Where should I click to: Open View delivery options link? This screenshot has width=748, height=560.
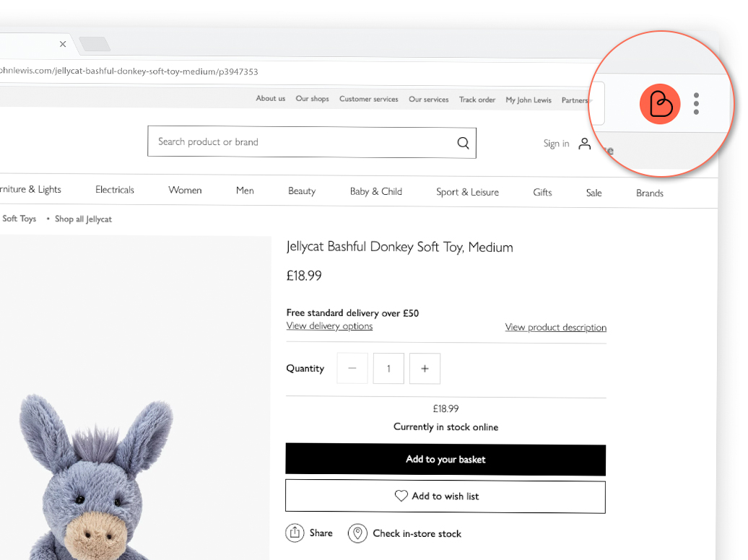click(x=329, y=325)
